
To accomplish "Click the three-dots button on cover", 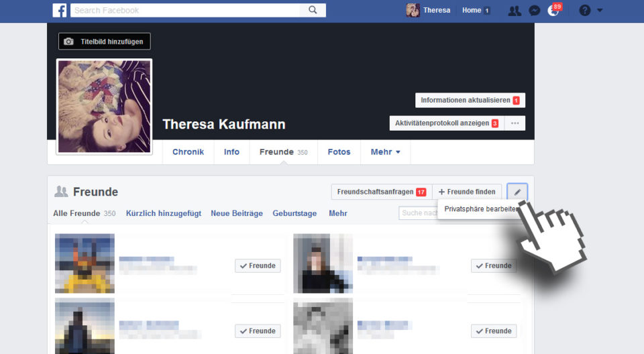I will click(x=515, y=123).
